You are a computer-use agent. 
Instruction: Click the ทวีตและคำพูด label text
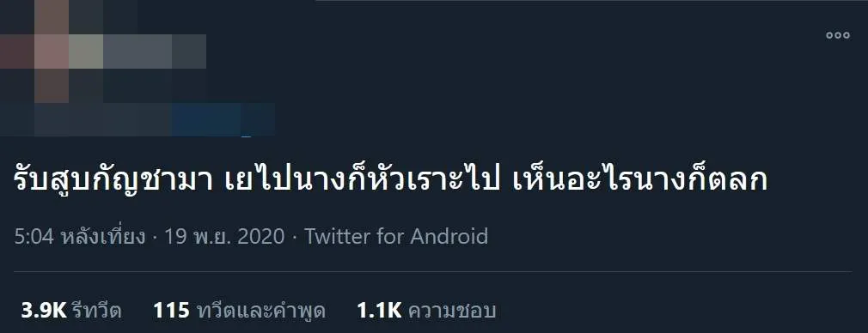click(261, 311)
